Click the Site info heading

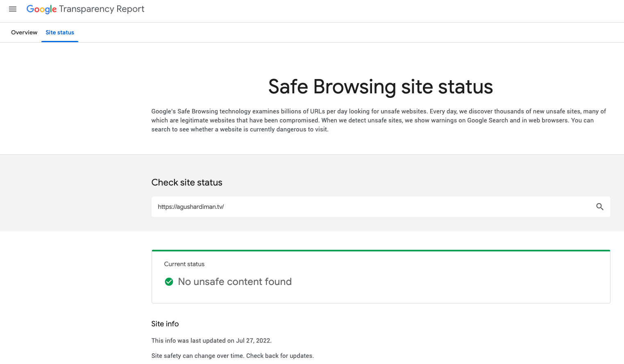(165, 324)
